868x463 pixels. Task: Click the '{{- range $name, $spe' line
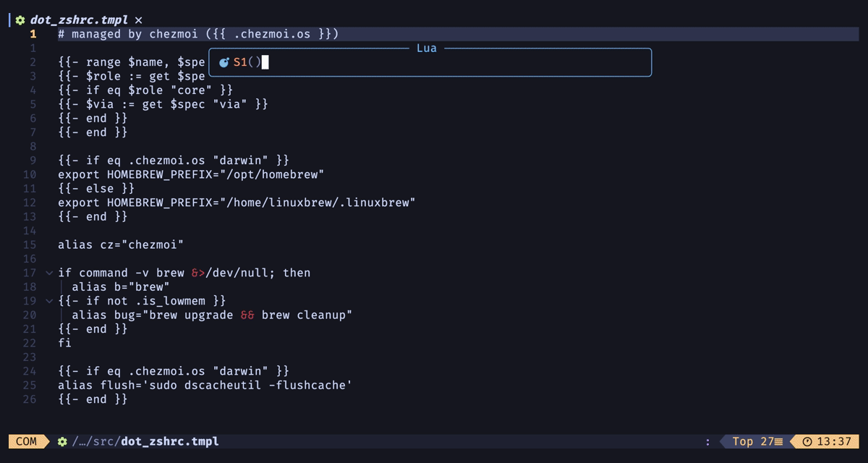132,62
